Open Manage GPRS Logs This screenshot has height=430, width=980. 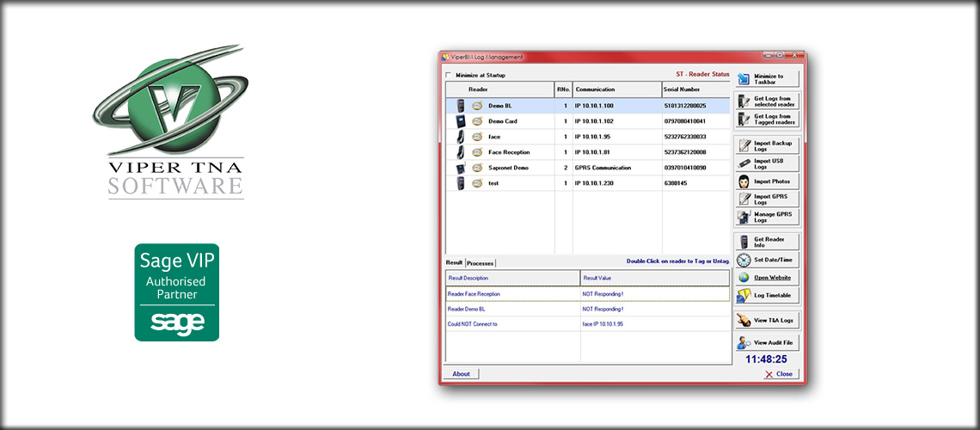coord(767,218)
